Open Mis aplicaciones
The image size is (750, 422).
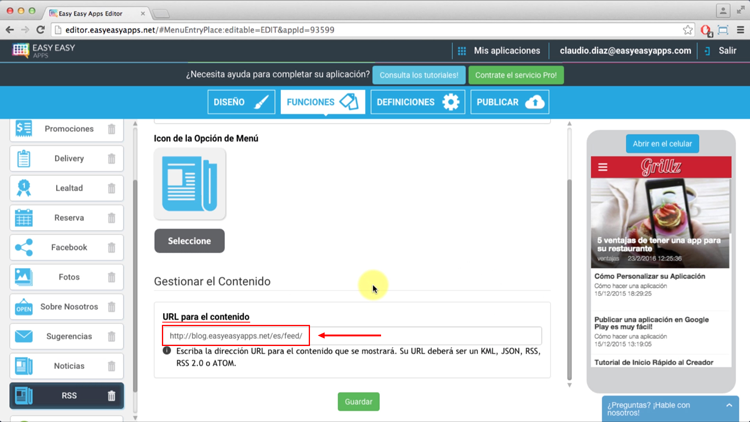tap(499, 51)
